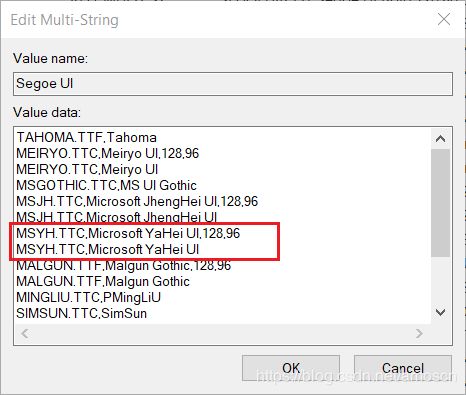The height and width of the screenshot is (395, 466).
Task: Click the MALGUN.TTF,Malgun Gothic line without numbers
Action: point(103,281)
